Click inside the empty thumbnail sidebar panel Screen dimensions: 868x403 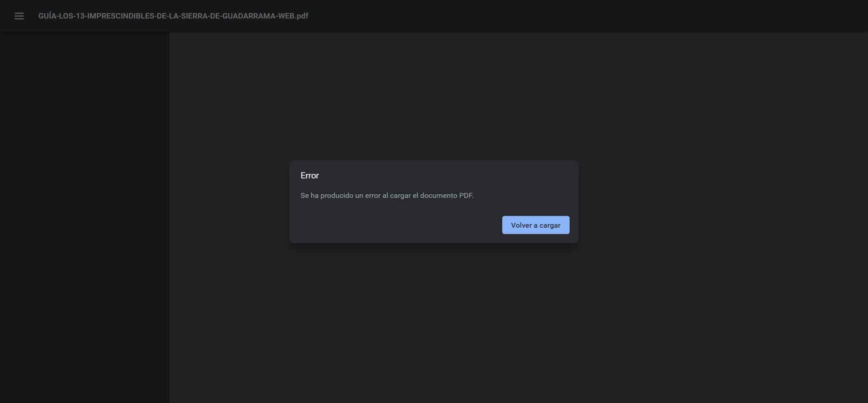click(x=85, y=217)
